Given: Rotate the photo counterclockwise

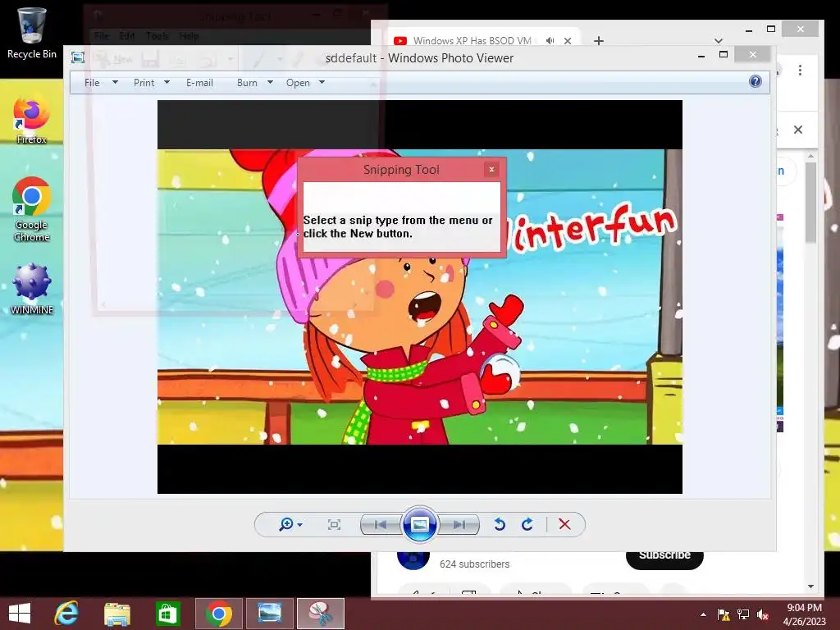Looking at the screenshot, I should pyautogui.click(x=500, y=524).
